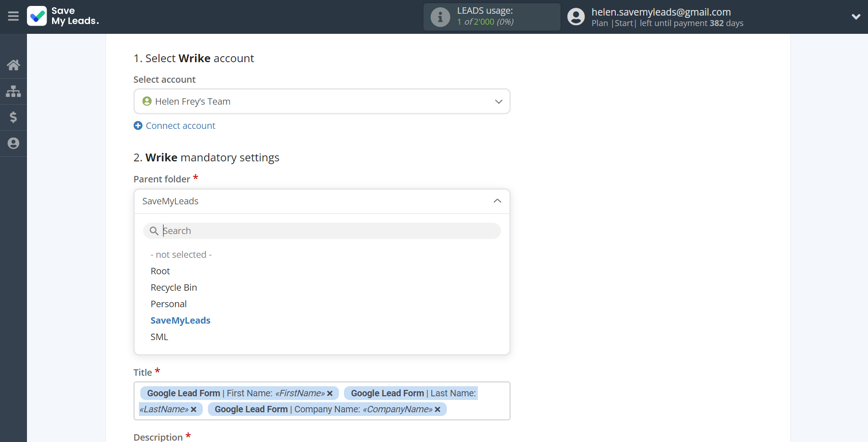Screen dimensions: 868x442
Task: Select Root folder option
Action: coord(160,271)
